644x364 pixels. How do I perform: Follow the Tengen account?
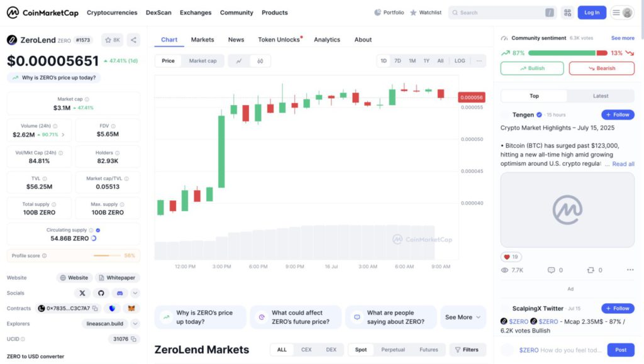(x=618, y=115)
